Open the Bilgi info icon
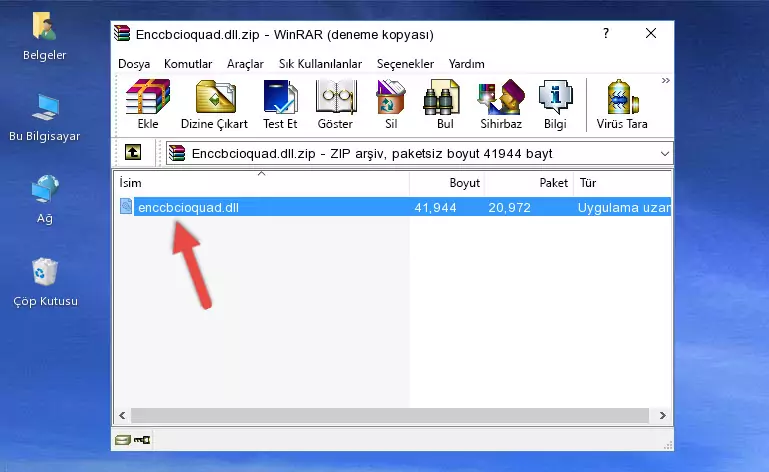The height and width of the screenshot is (472, 769). point(555,105)
